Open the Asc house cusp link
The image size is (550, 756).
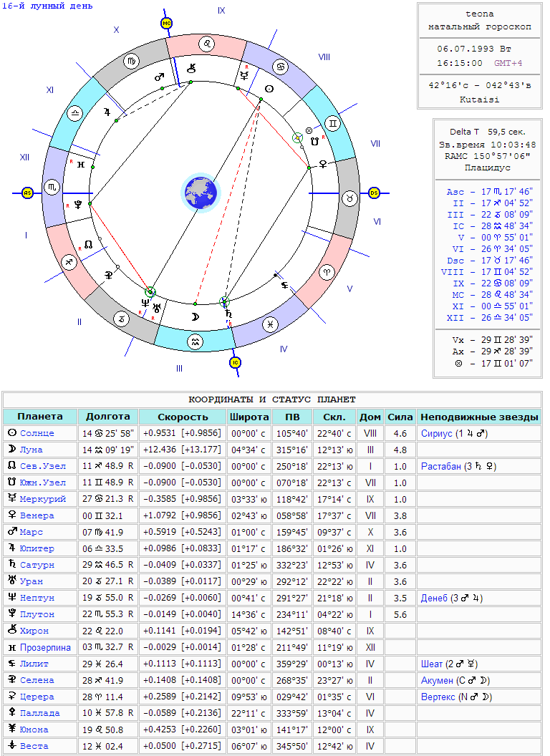click(x=455, y=192)
